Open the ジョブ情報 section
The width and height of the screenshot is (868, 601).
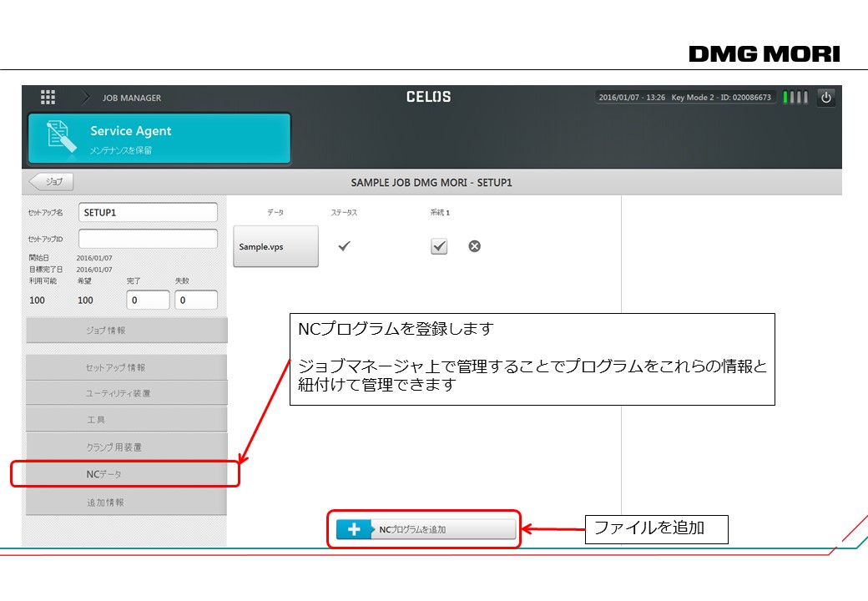(x=127, y=331)
